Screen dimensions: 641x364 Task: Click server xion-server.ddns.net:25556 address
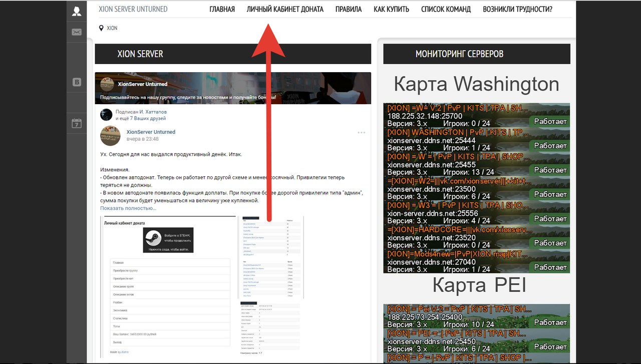click(433, 213)
